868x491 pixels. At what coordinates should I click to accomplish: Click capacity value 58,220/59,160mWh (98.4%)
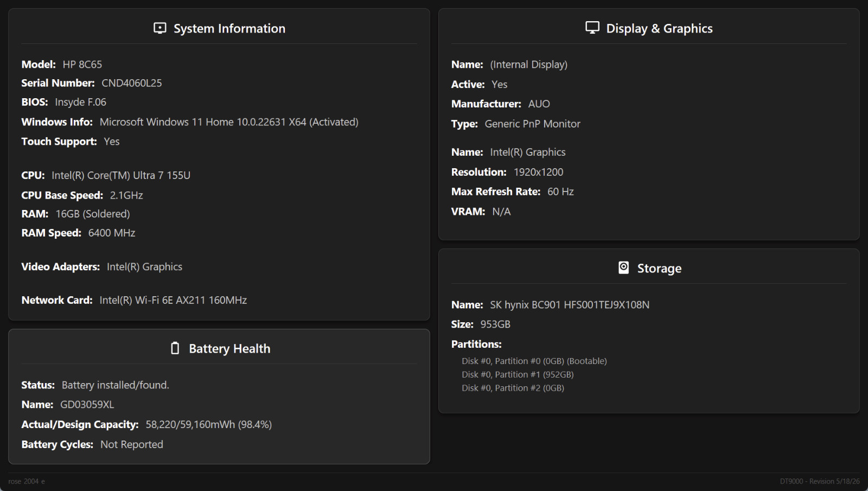coord(209,425)
